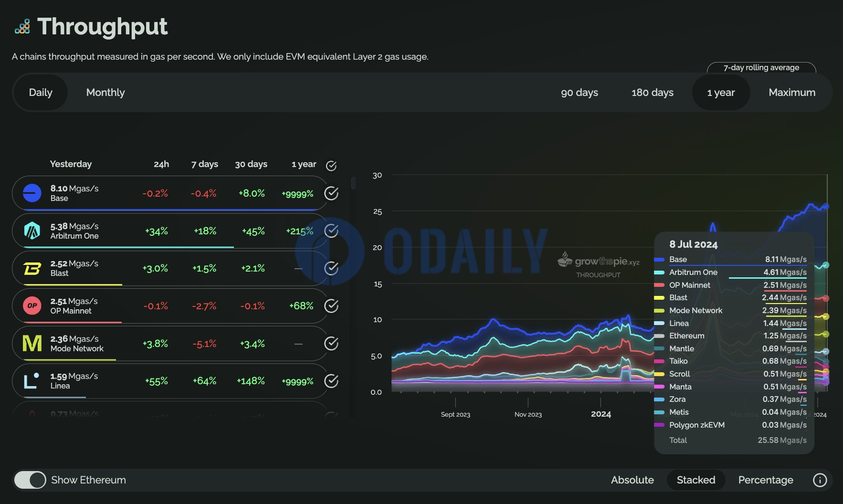
Task: Click the Arbitrum One cyan swatch in tooltip
Action: click(659, 273)
